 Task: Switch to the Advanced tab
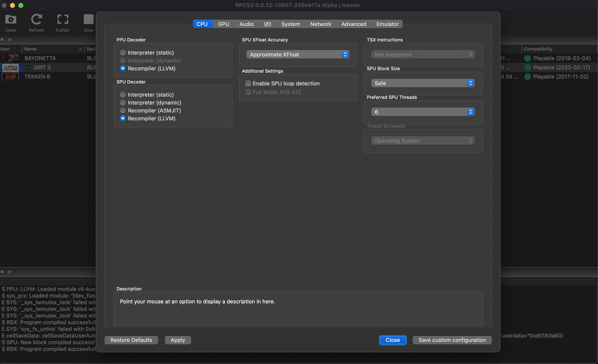click(354, 24)
